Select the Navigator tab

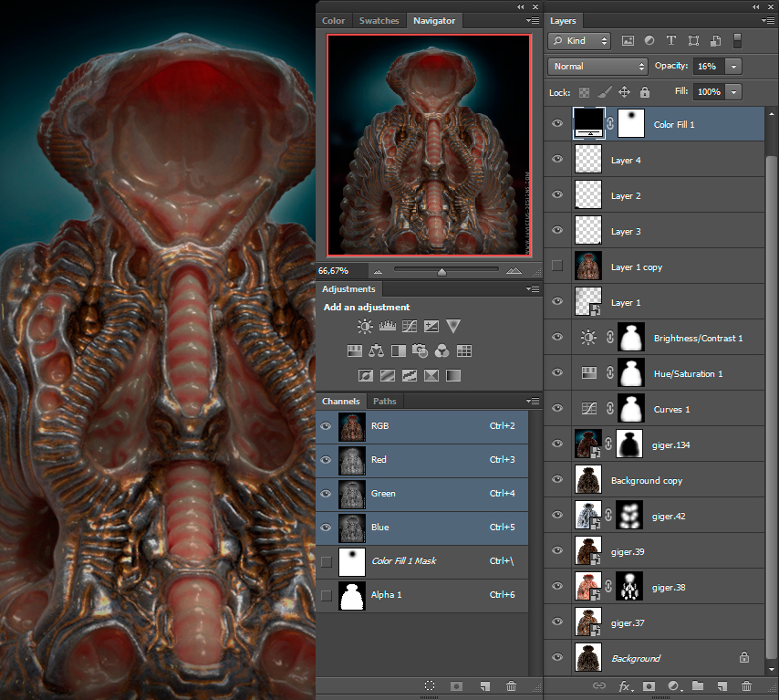click(434, 20)
